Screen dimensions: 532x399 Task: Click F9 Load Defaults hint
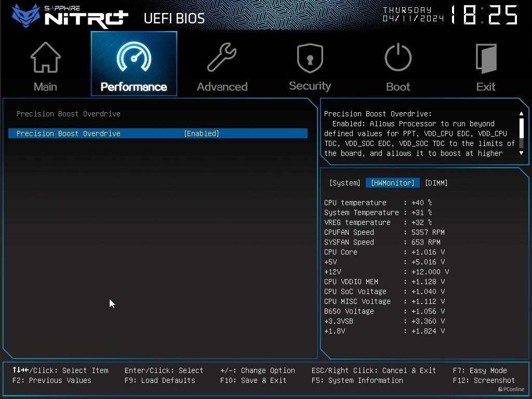[x=160, y=380]
